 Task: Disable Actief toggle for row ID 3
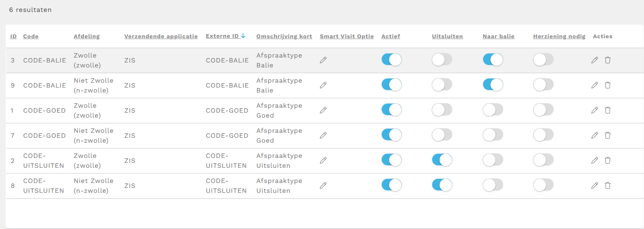click(391, 60)
